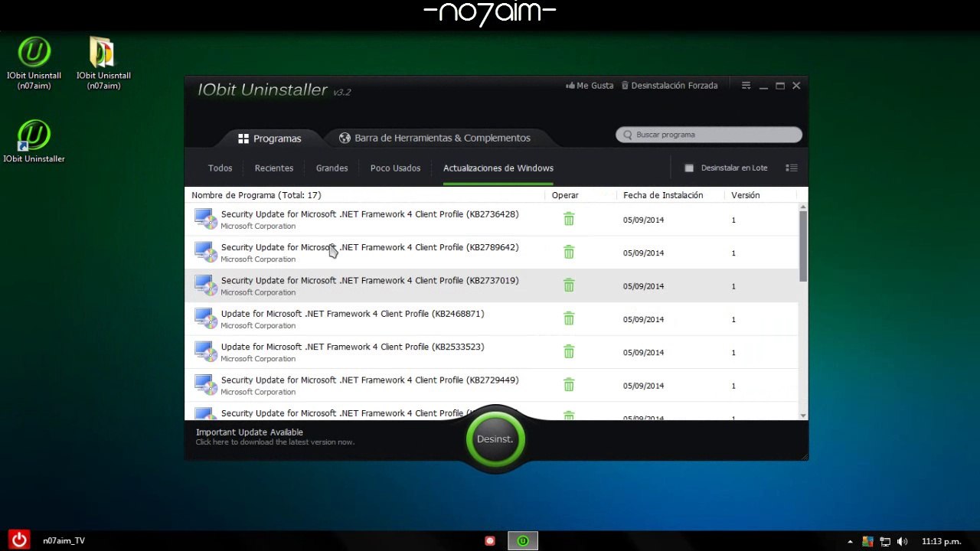Open the IObit Uninstaller options menu icon
This screenshot has height=551, width=980.
[x=746, y=86]
